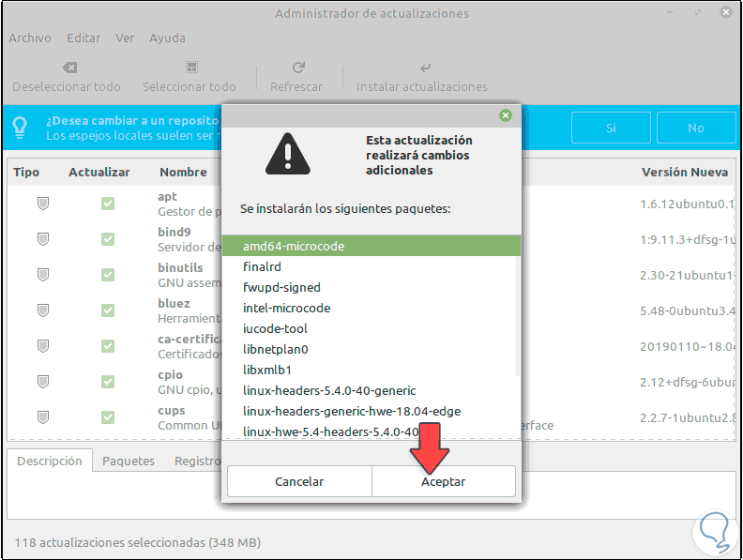The height and width of the screenshot is (560, 743).
Task: Uncheck the cpio update checkbox
Action: (108, 382)
